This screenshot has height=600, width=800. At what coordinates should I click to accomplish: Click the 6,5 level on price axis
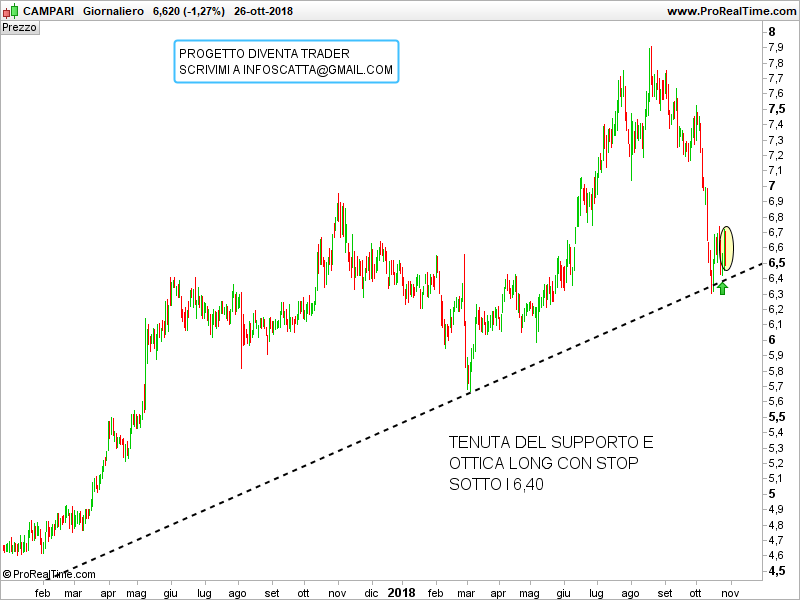(774, 263)
